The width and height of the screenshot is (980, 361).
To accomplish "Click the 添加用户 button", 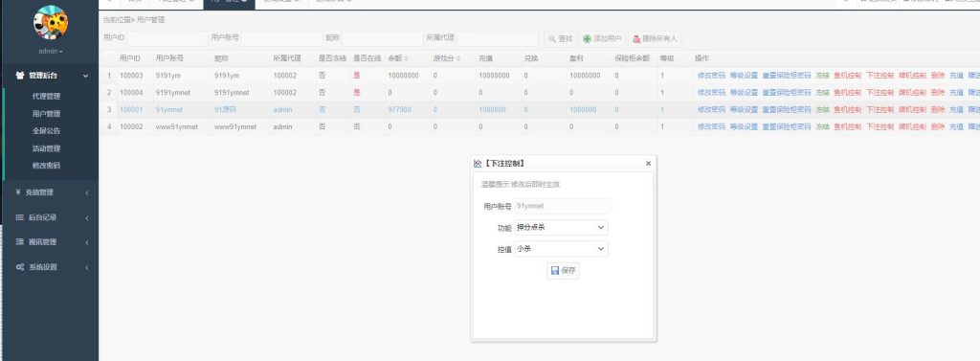I will [x=602, y=39].
